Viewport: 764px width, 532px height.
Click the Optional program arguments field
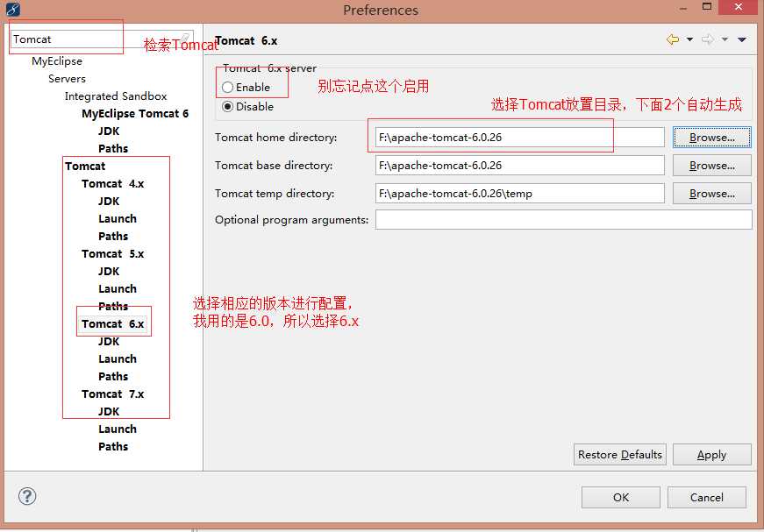(x=563, y=219)
